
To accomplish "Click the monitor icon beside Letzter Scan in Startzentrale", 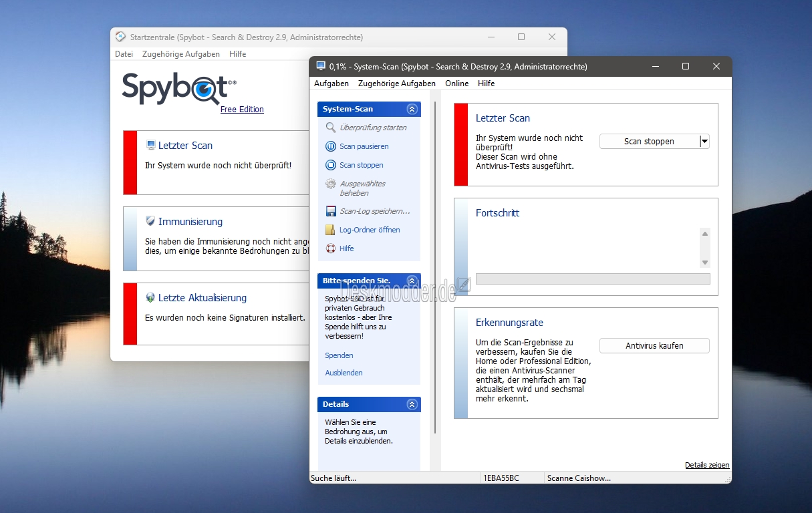I will click(x=150, y=145).
